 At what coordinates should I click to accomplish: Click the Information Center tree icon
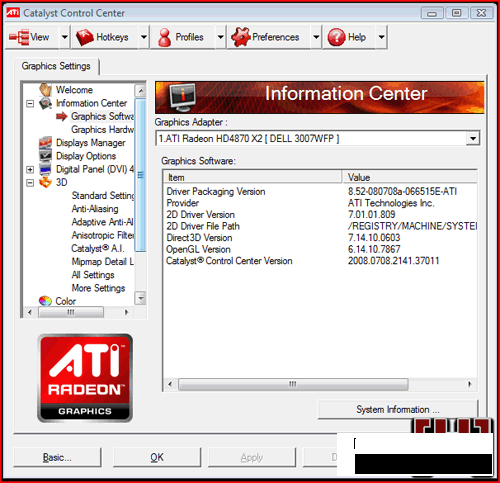point(45,103)
